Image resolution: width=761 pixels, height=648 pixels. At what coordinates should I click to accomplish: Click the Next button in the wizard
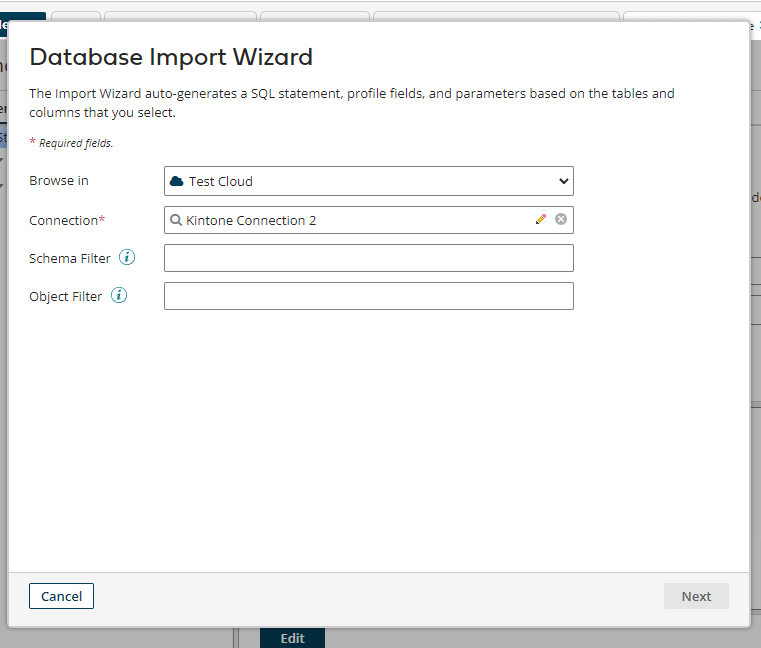pos(696,596)
